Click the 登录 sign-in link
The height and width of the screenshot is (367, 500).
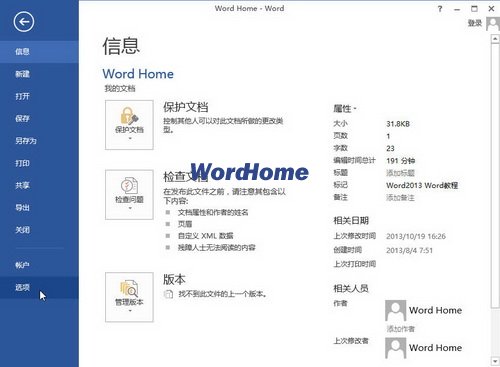(x=475, y=23)
